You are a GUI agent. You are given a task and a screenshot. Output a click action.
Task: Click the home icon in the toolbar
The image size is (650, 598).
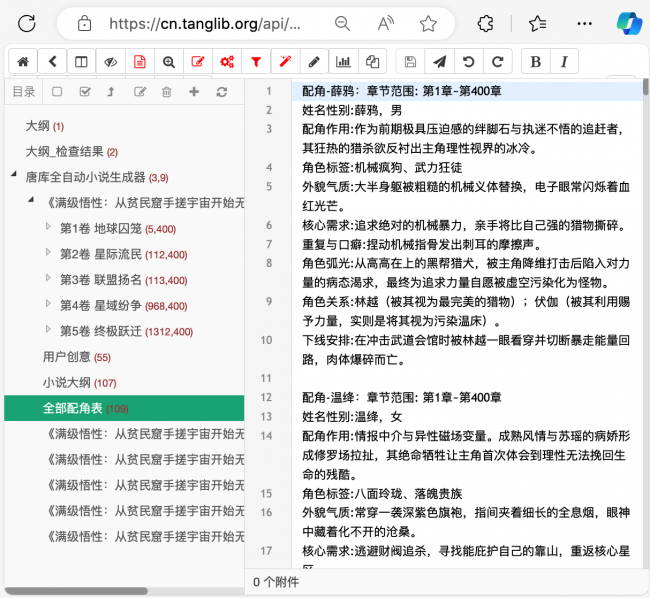23,61
